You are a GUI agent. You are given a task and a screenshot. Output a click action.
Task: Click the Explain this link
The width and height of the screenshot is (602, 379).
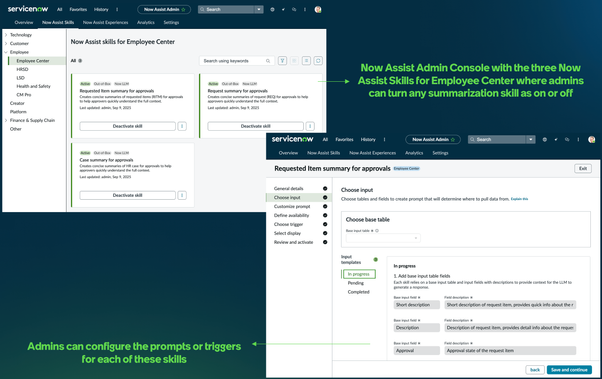point(519,199)
